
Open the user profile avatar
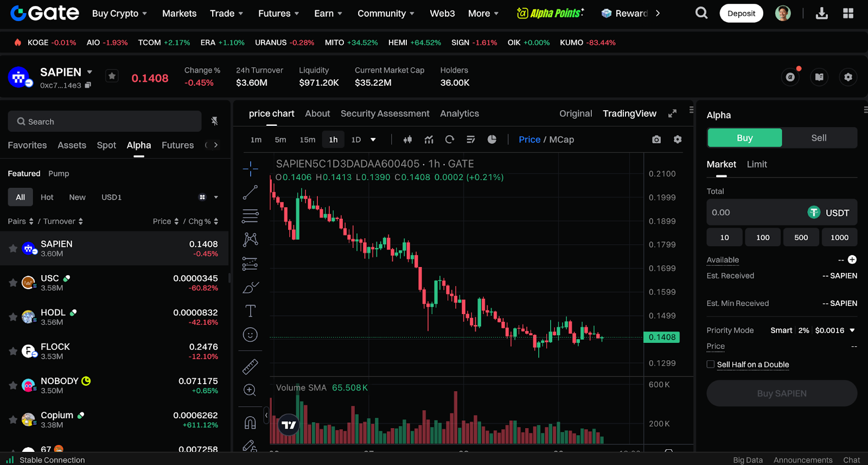(783, 13)
